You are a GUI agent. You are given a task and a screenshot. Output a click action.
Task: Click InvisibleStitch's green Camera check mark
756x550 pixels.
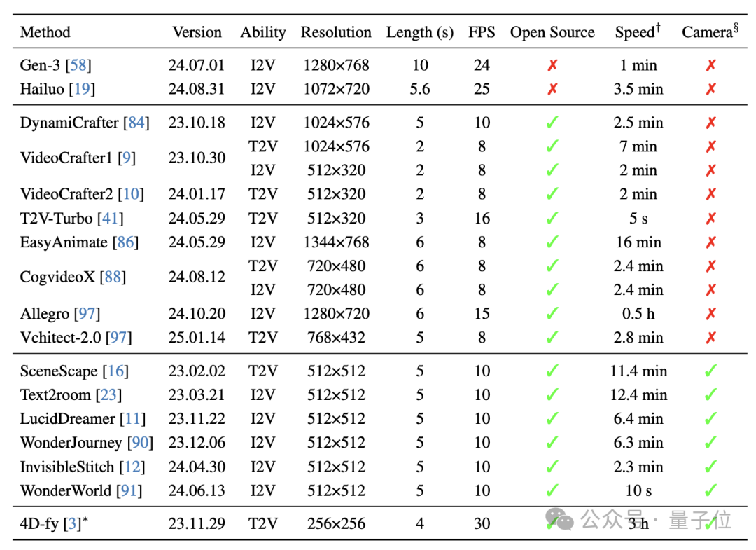coord(710,466)
